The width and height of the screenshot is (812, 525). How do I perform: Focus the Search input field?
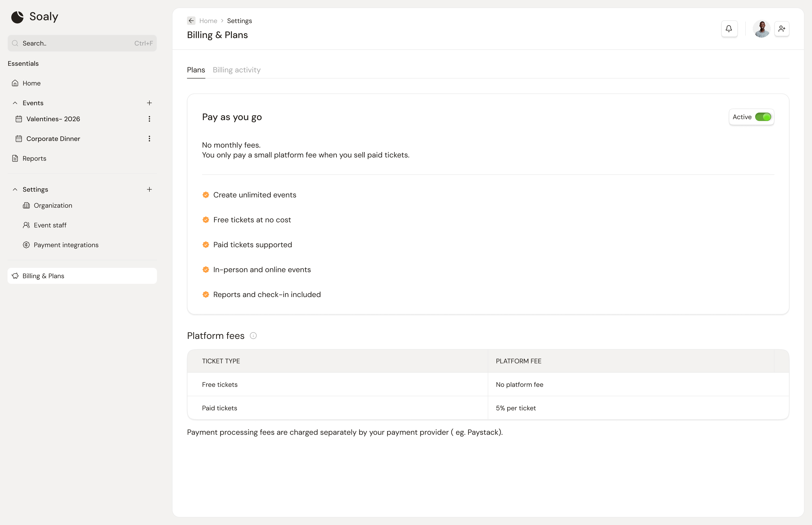(82, 43)
